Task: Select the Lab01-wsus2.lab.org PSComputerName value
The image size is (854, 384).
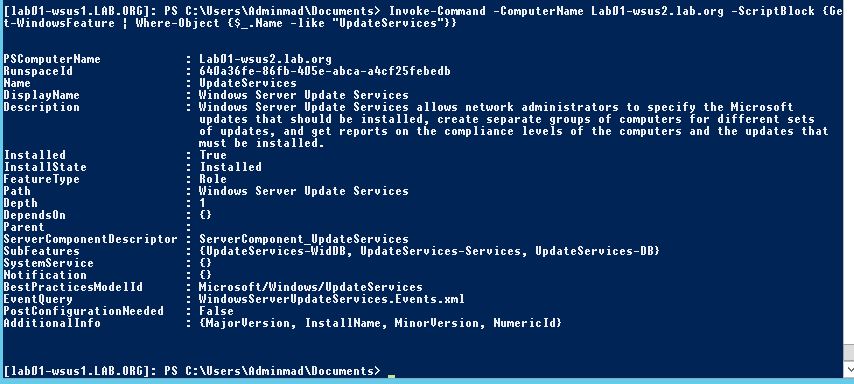Action: click(265, 59)
